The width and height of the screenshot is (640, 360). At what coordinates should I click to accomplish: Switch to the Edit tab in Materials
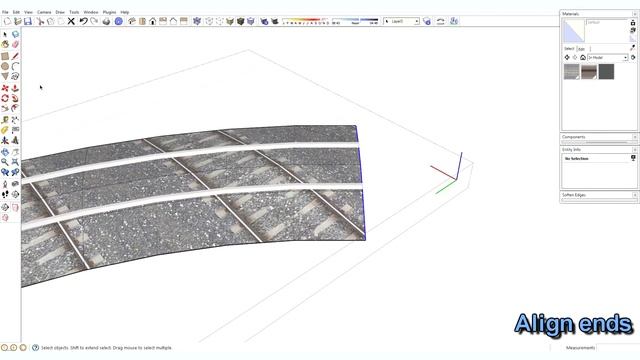[x=581, y=49]
